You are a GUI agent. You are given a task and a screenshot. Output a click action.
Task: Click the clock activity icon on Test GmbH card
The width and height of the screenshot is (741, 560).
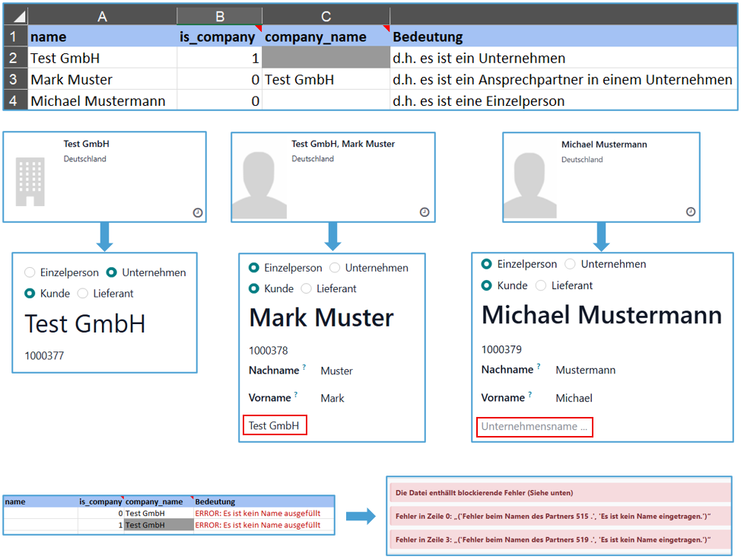click(x=198, y=213)
